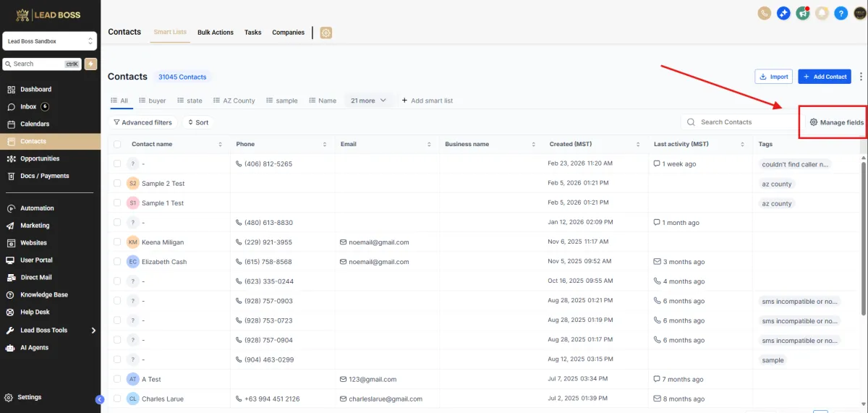Toggle the select-all contacts checkbox in header
This screenshot has height=413, width=868.
point(117,145)
